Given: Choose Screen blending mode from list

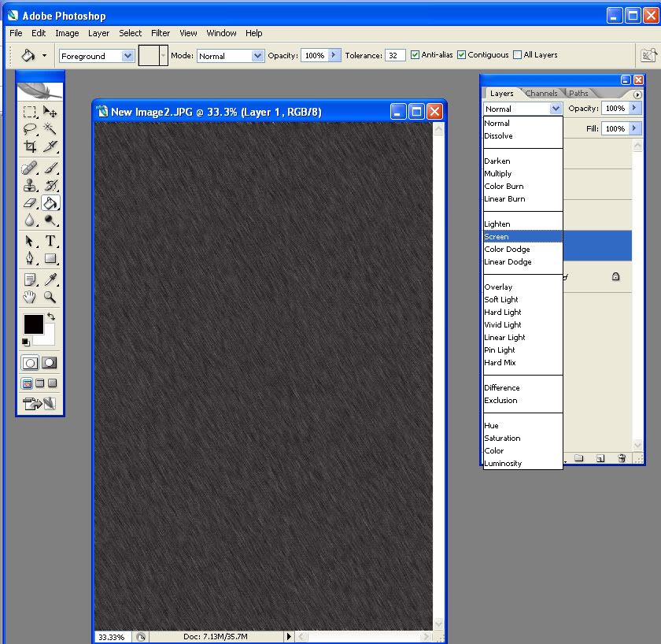Looking at the screenshot, I should [x=497, y=237].
